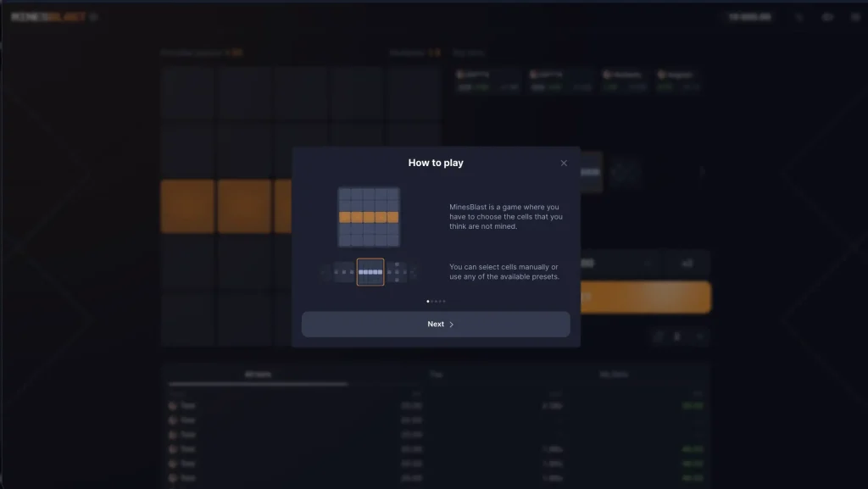Pick the preset thumbnail right of the highlighted one
This screenshot has height=489, width=868.
point(397,272)
